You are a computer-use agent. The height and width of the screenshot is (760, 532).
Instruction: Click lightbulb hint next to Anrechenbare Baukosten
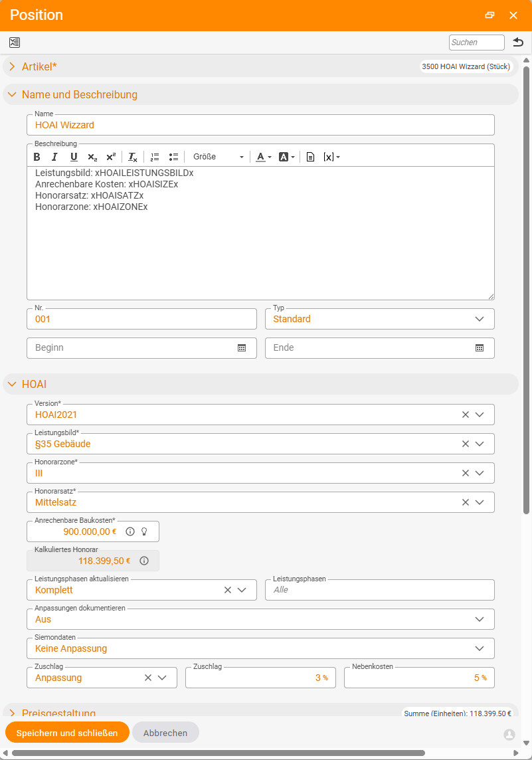point(144,531)
